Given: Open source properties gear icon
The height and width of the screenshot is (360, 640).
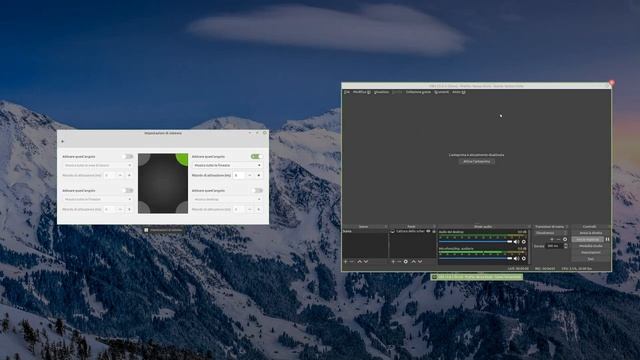Looking at the screenshot, I should [x=406, y=262].
